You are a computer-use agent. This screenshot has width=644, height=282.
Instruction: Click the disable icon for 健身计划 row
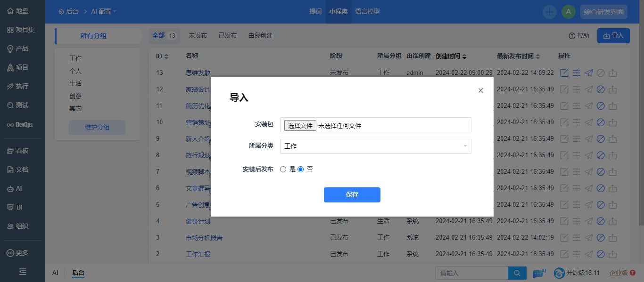601,221
